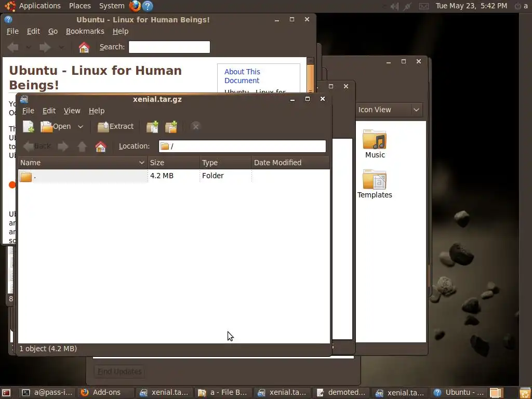Click the forward arrow in help browser toolbar
The image size is (532, 399).
pyautogui.click(x=45, y=47)
